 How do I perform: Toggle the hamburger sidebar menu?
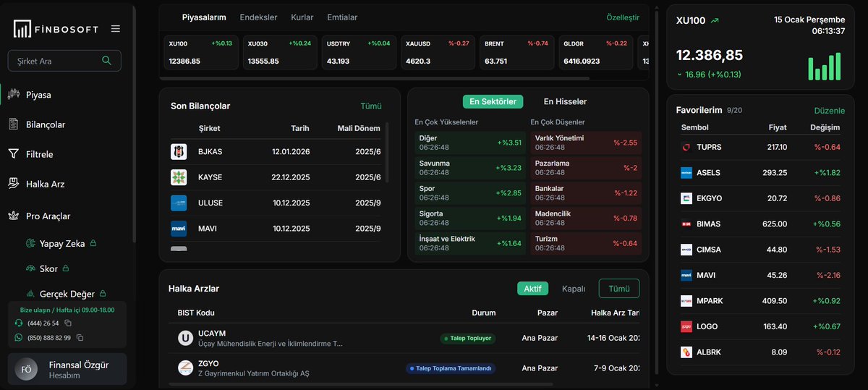click(x=116, y=29)
